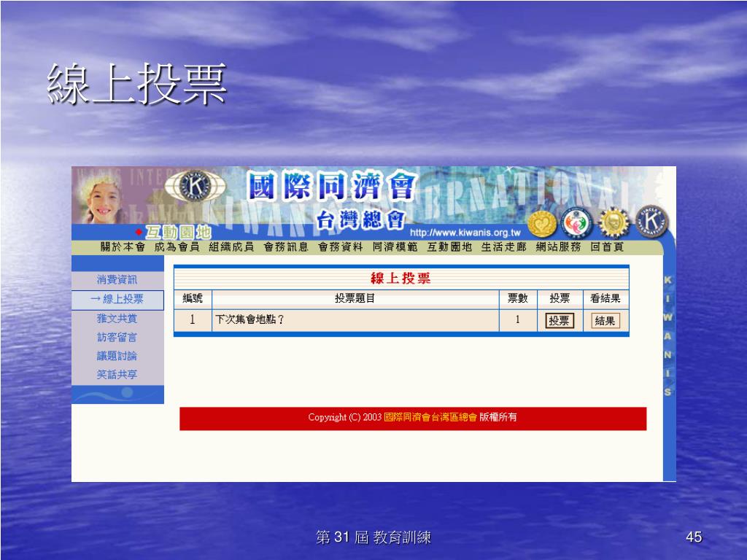Click the slide title 線上投票

(136, 85)
